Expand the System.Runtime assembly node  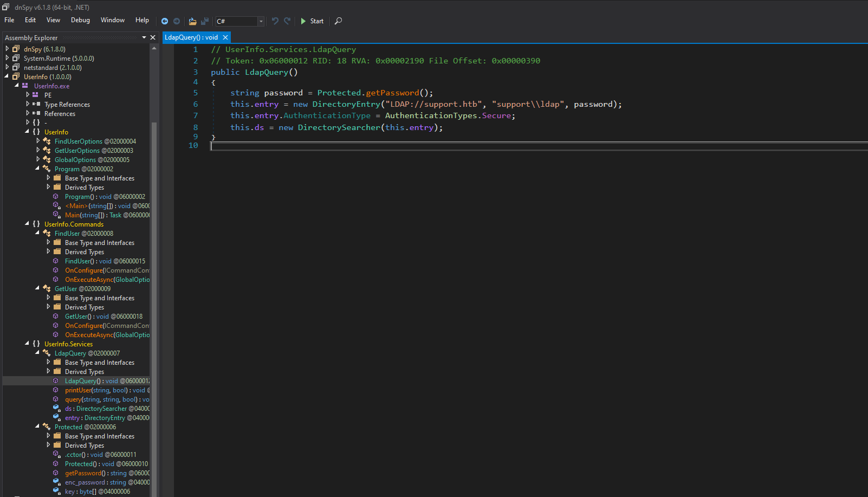coord(7,58)
